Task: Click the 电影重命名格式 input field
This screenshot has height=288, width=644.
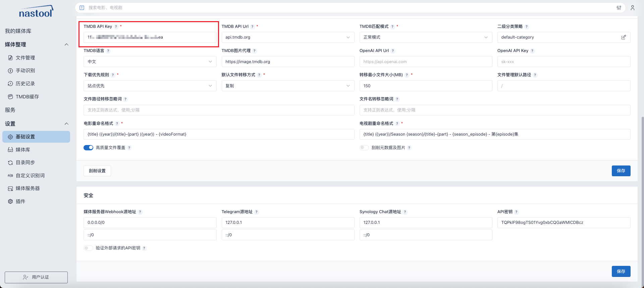Action: (219, 134)
